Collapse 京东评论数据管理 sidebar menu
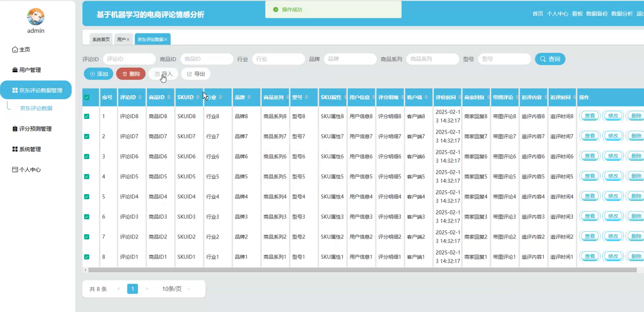Image resolution: width=644 pixels, height=312 pixels. (36, 90)
